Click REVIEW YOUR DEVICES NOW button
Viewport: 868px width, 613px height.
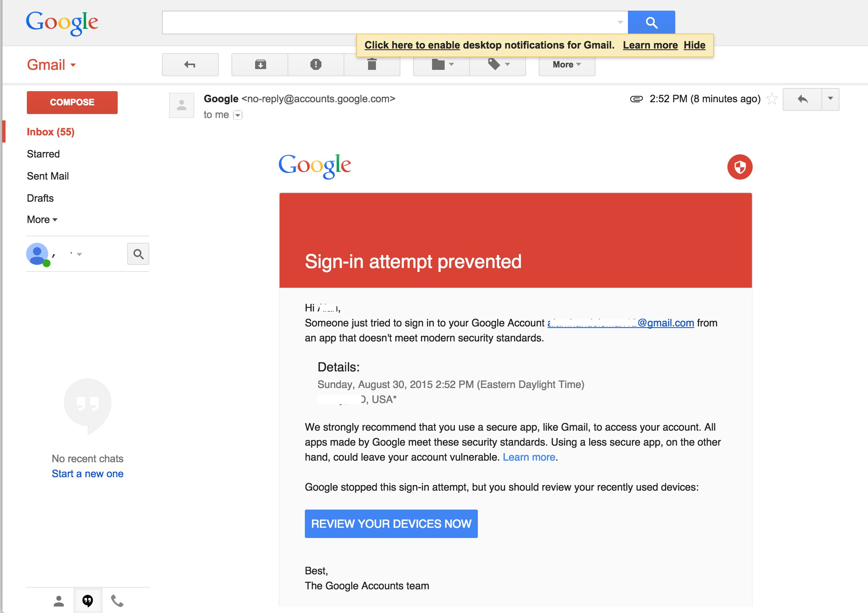(391, 523)
